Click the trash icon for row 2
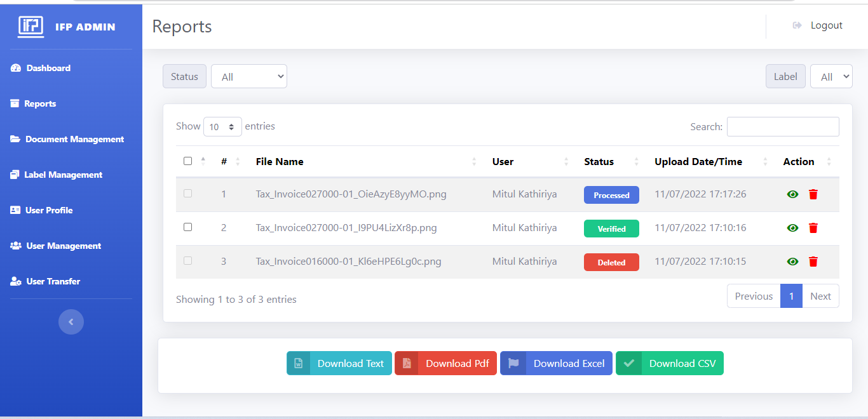868x419 pixels. click(813, 228)
